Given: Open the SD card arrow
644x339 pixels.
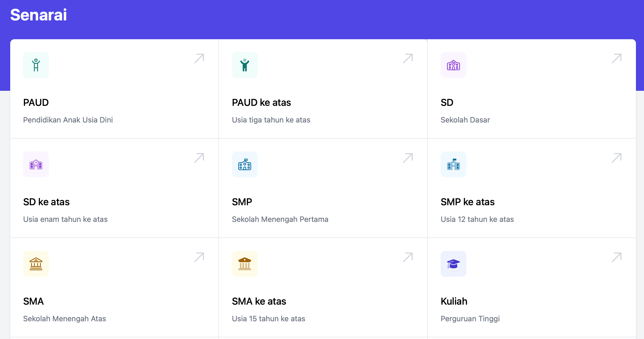Looking at the screenshot, I should pos(616,59).
